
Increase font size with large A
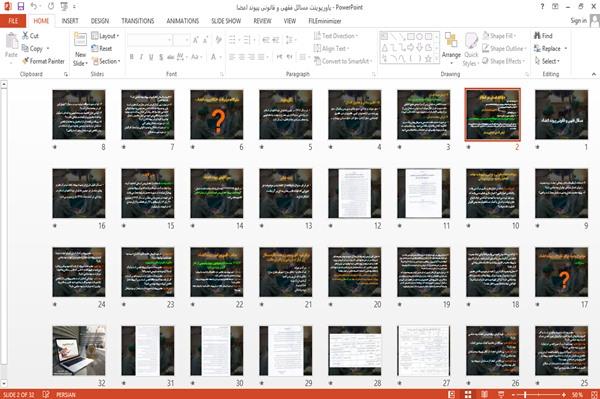pos(196,40)
